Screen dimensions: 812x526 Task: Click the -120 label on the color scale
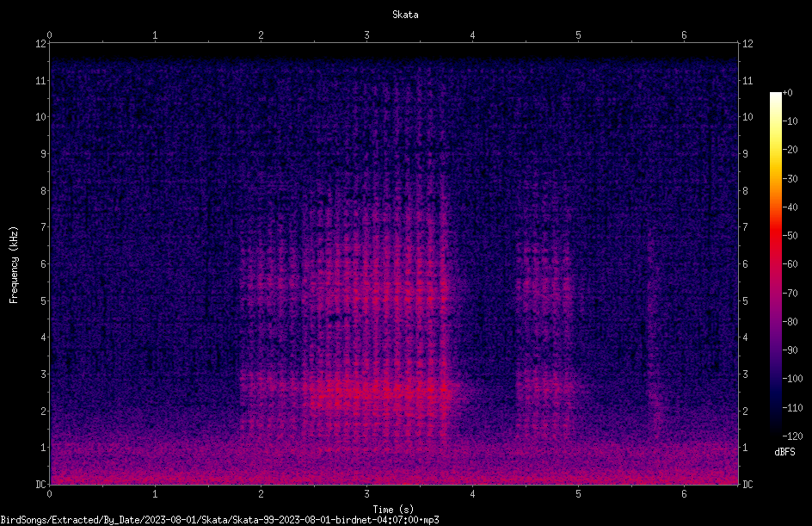pyautogui.click(x=792, y=436)
